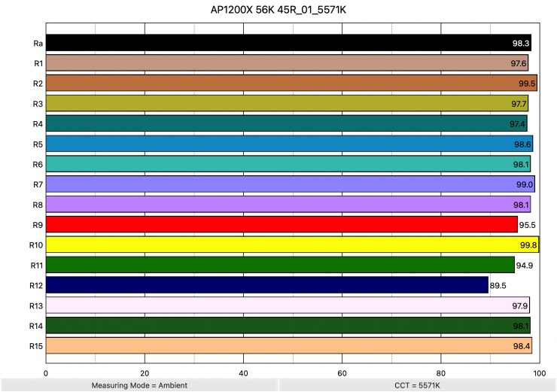
Task: Click the R4 axis label
Action: (36, 123)
